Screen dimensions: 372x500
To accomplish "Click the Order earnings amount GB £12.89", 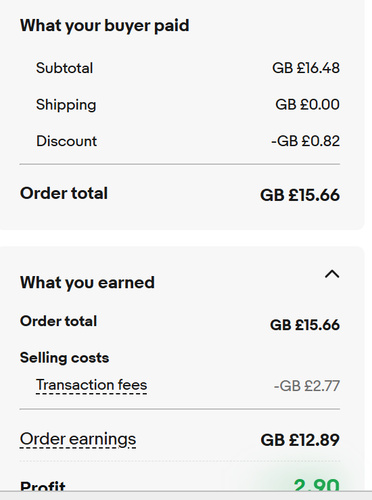I will 300,440.
